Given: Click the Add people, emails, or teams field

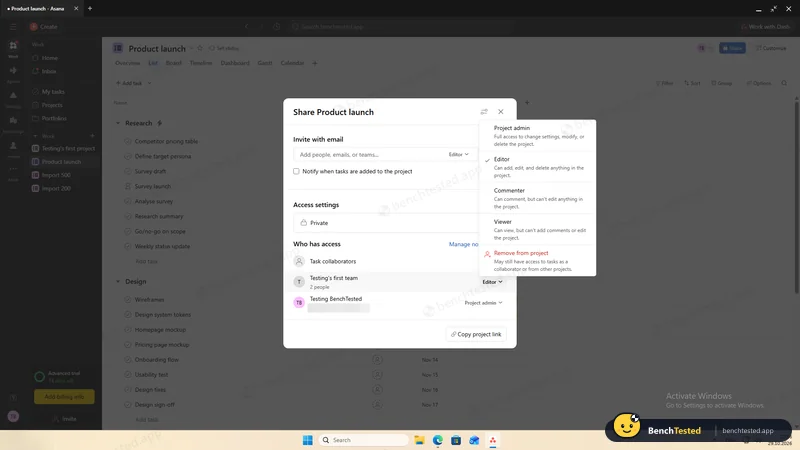Looking at the screenshot, I should click(370, 155).
